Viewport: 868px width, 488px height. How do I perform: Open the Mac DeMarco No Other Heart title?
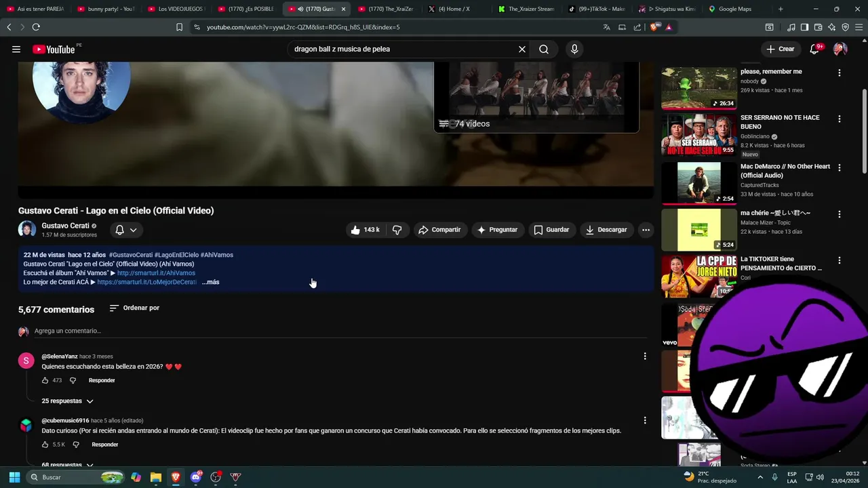(x=785, y=171)
